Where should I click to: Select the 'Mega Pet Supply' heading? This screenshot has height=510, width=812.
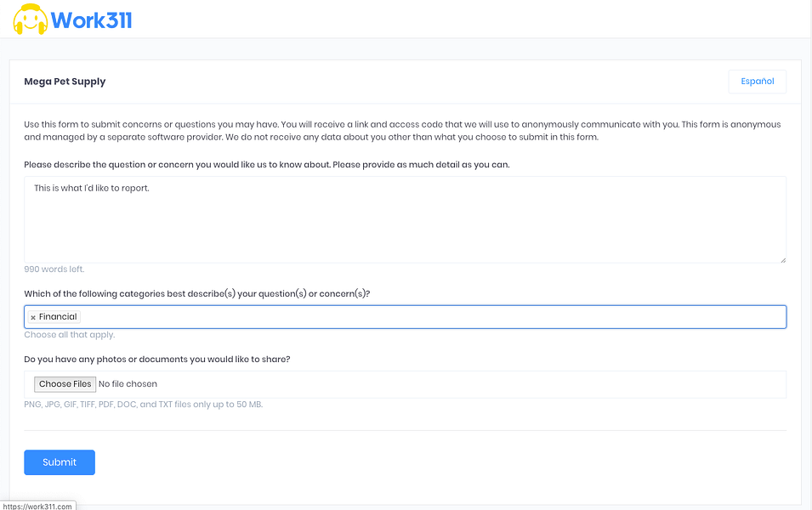coord(65,82)
